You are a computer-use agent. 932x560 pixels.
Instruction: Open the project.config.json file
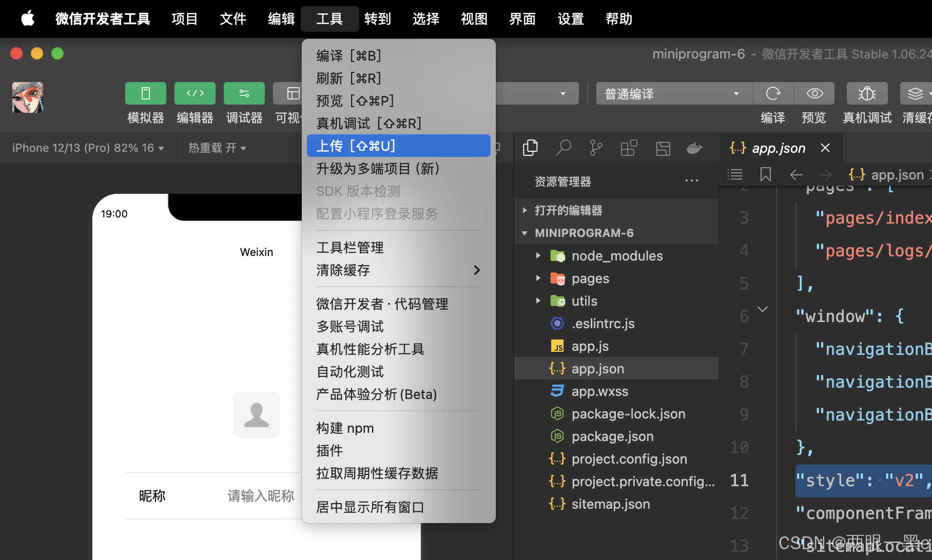click(616, 458)
